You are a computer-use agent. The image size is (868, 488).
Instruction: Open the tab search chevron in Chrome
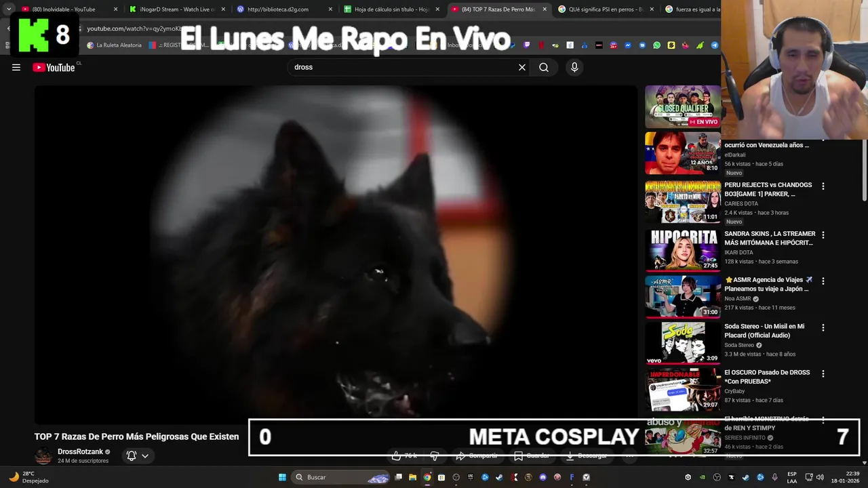(8, 9)
